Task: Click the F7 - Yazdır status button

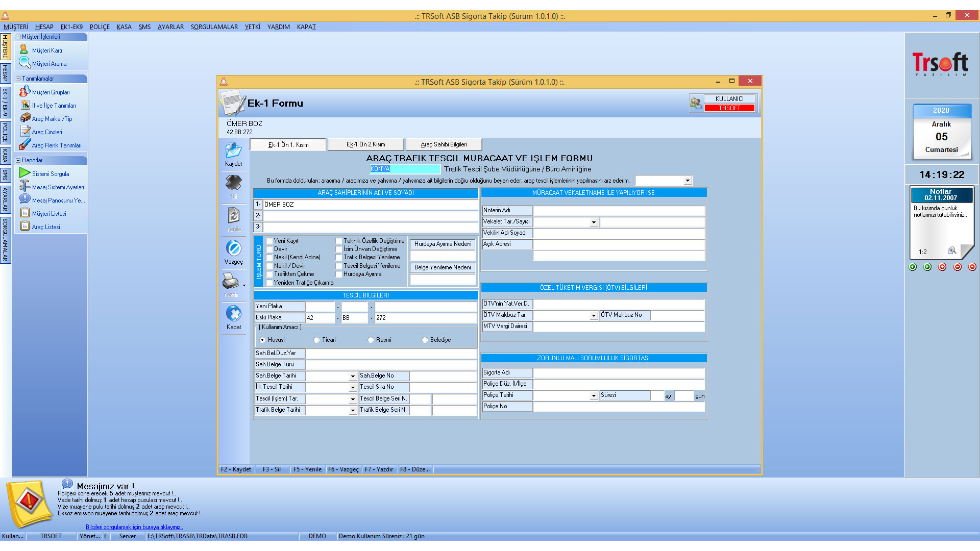Action: tap(379, 469)
